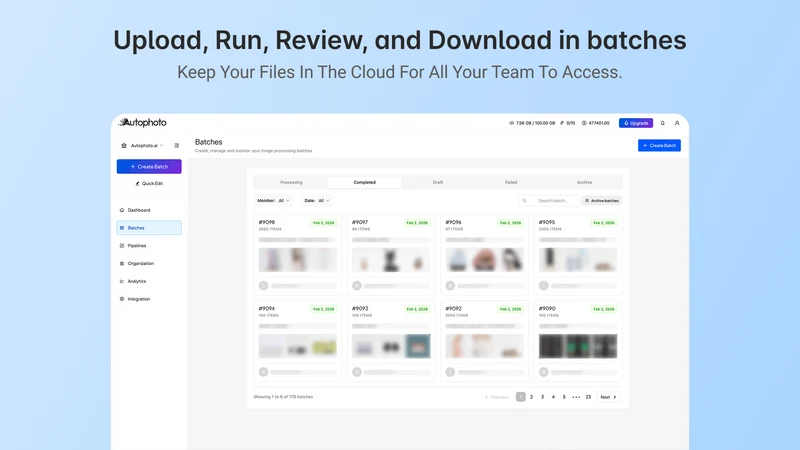Go to page 4
This screenshot has width=800, height=450.
coord(553,397)
